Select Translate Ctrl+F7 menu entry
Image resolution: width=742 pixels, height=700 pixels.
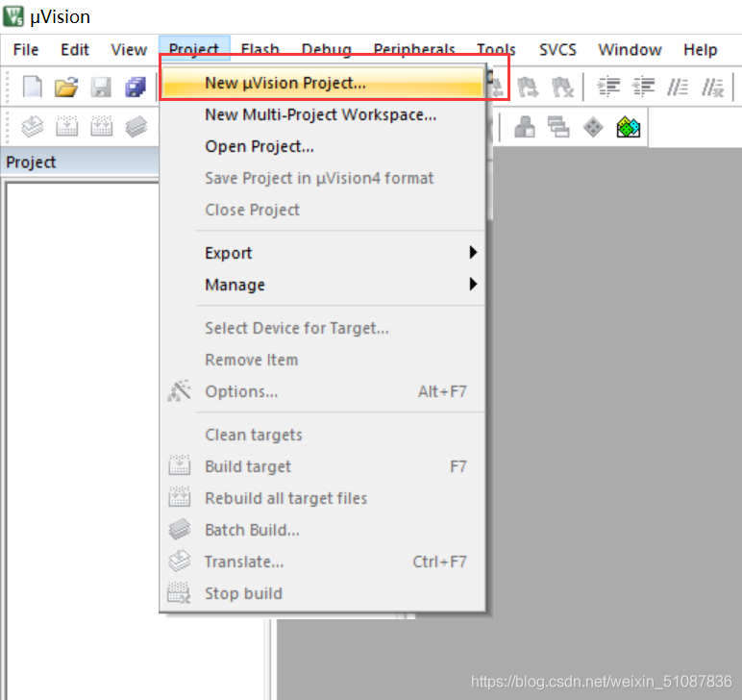point(322,562)
